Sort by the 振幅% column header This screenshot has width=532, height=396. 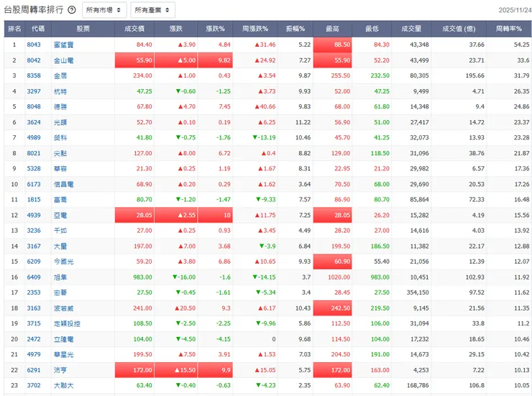[295, 29]
